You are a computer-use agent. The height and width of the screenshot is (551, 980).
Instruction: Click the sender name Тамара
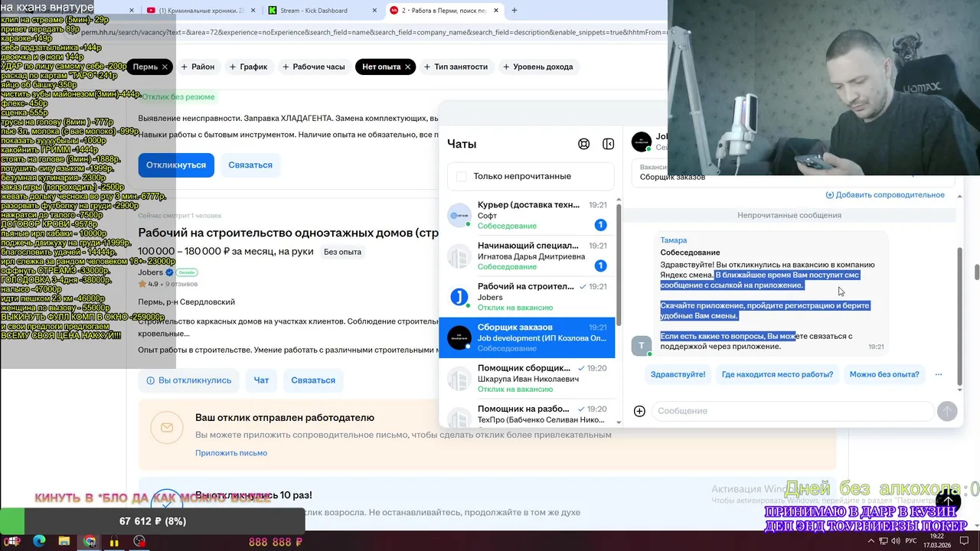pos(674,240)
